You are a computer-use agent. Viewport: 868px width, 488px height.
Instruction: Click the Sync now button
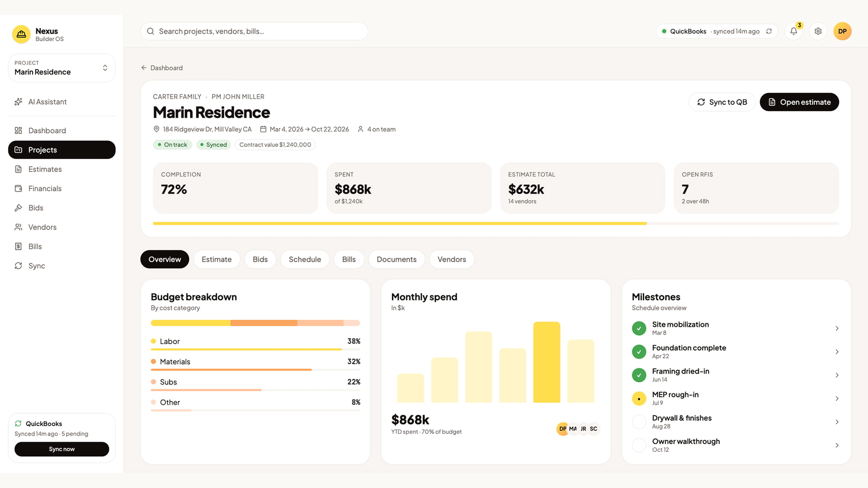click(x=62, y=449)
